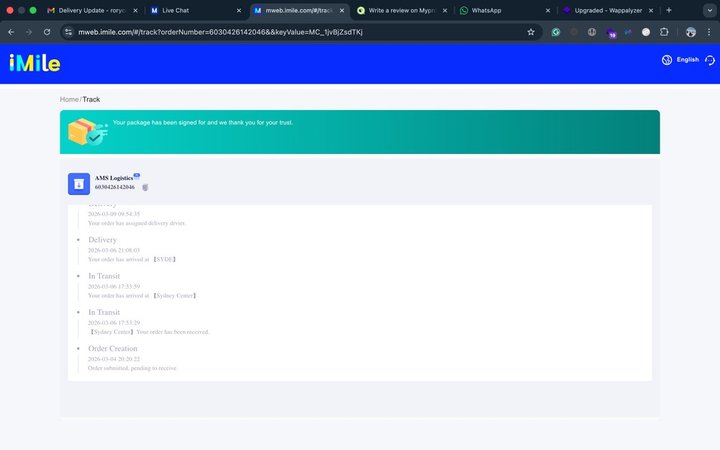Screen dimensions: 720x450
Task: Click the iMile logo
Action: pyautogui.click(x=35, y=63)
